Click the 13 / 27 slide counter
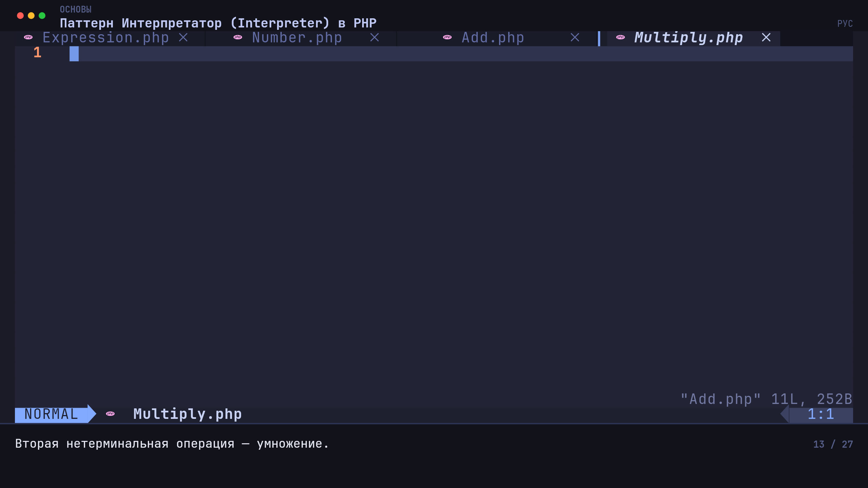The image size is (868, 488). [833, 444]
